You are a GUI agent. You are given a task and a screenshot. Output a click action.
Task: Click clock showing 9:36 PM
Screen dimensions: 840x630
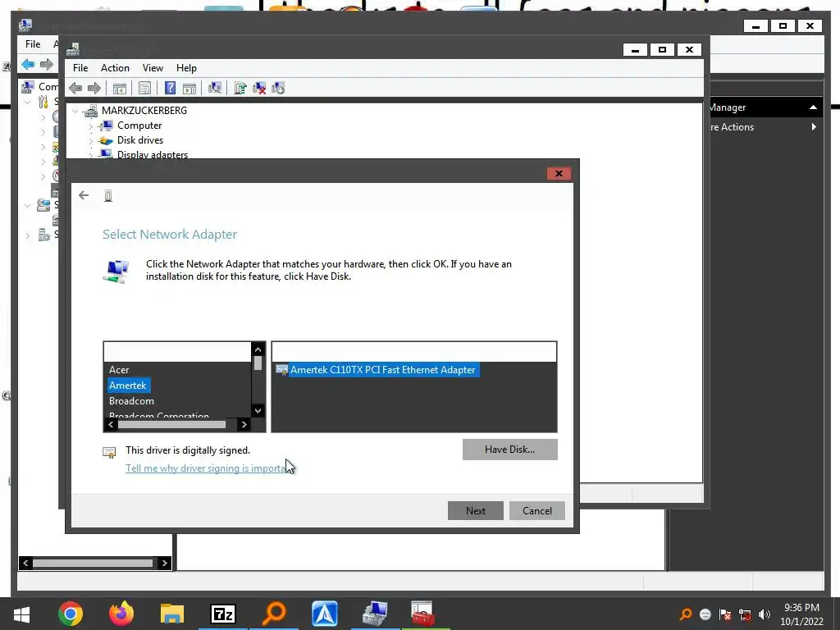[801, 608]
